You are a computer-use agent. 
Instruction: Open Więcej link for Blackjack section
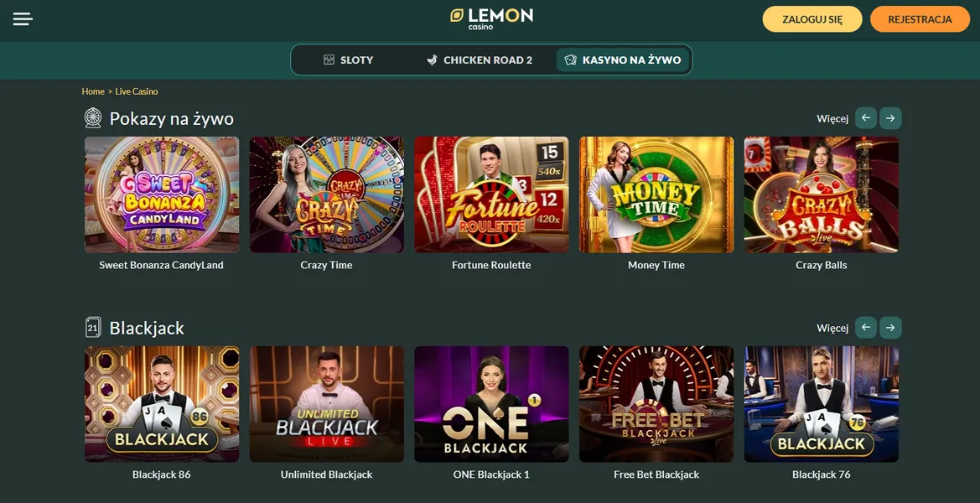[832, 328]
